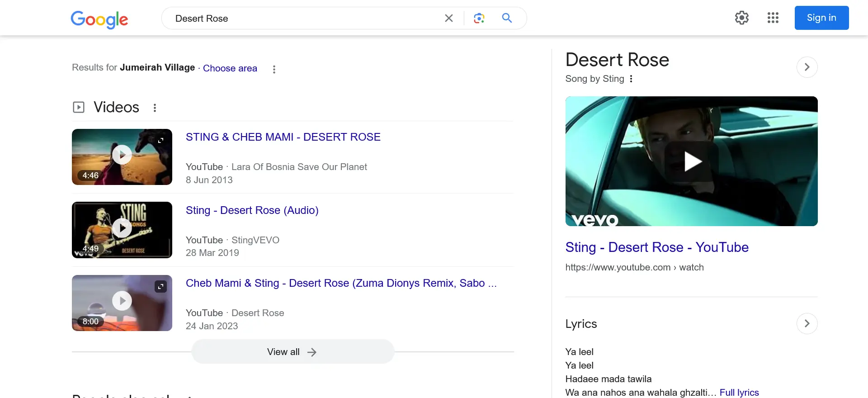Click the Sign in button
Viewport: 868px width, 398px height.
click(x=821, y=18)
